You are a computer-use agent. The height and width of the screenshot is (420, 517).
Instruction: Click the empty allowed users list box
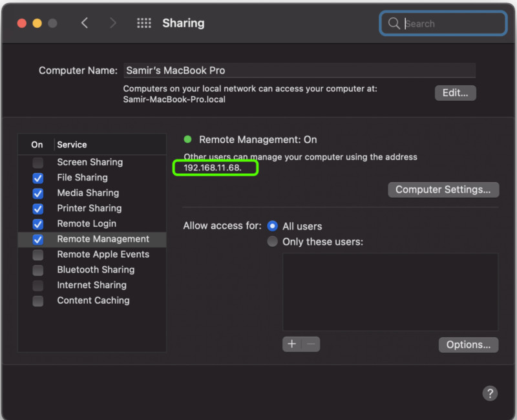[390, 292]
